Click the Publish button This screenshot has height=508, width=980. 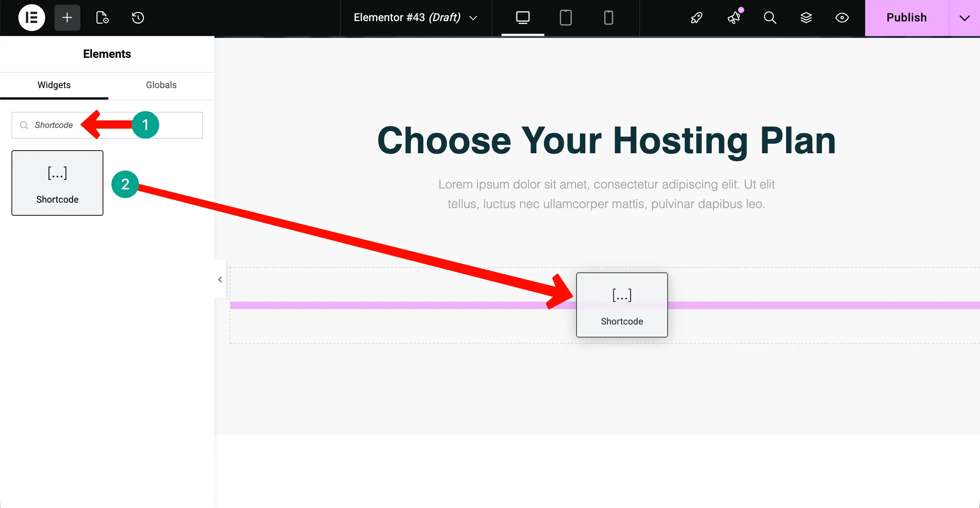tap(906, 18)
